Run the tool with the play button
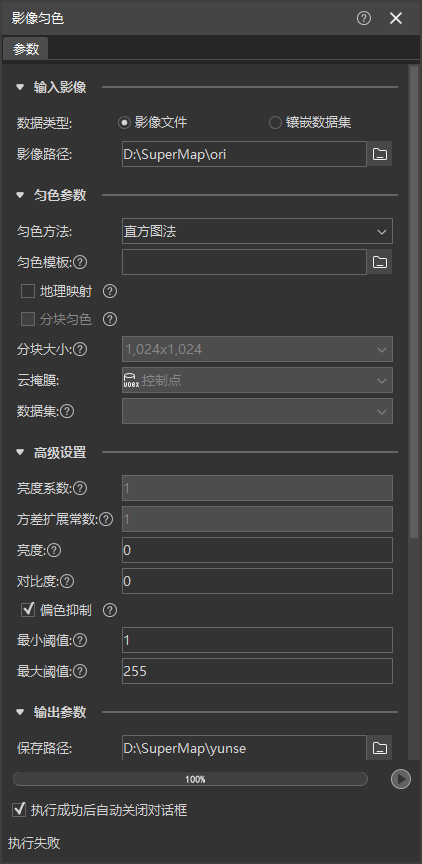 point(401,779)
